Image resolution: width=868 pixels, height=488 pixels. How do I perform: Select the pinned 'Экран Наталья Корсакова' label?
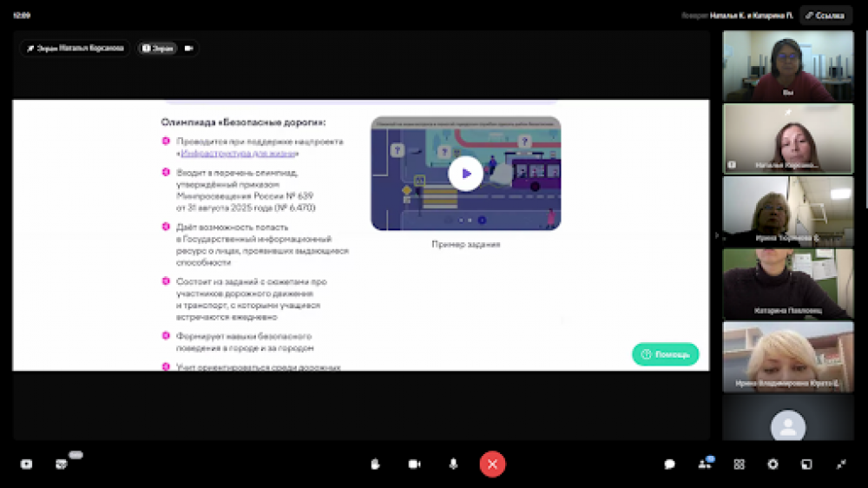[75, 49]
